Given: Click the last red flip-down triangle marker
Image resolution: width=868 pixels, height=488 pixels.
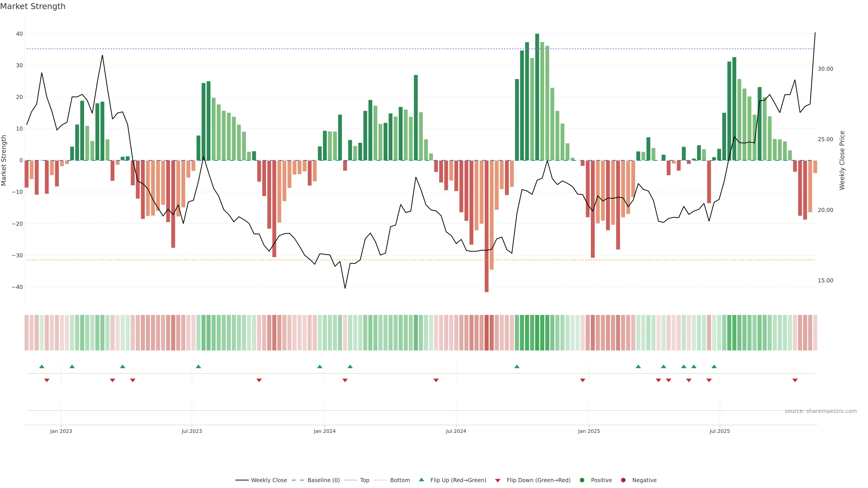Looking at the screenshot, I should coord(795,380).
